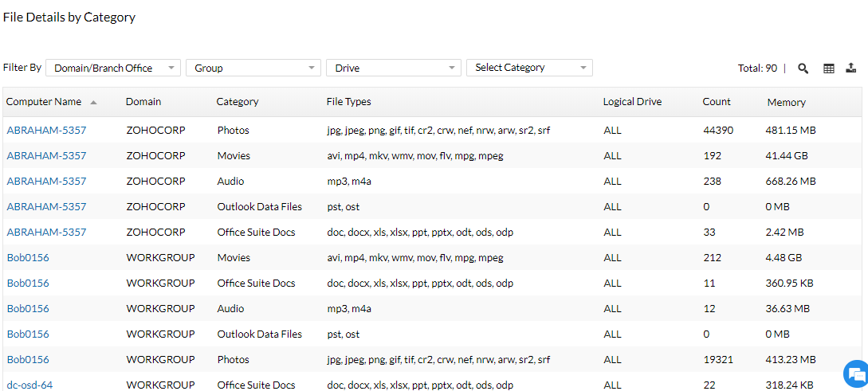Sort by the Domain column header

pyautogui.click(x=143, y=101)
